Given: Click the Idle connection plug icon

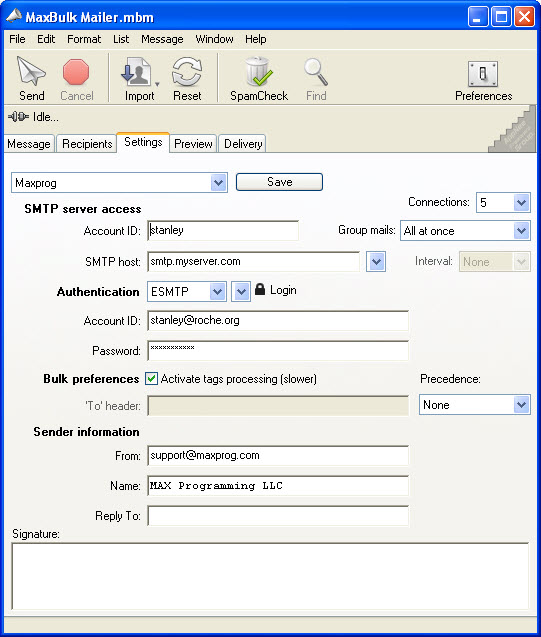Looking at the screenshot, I should (18, 117).
